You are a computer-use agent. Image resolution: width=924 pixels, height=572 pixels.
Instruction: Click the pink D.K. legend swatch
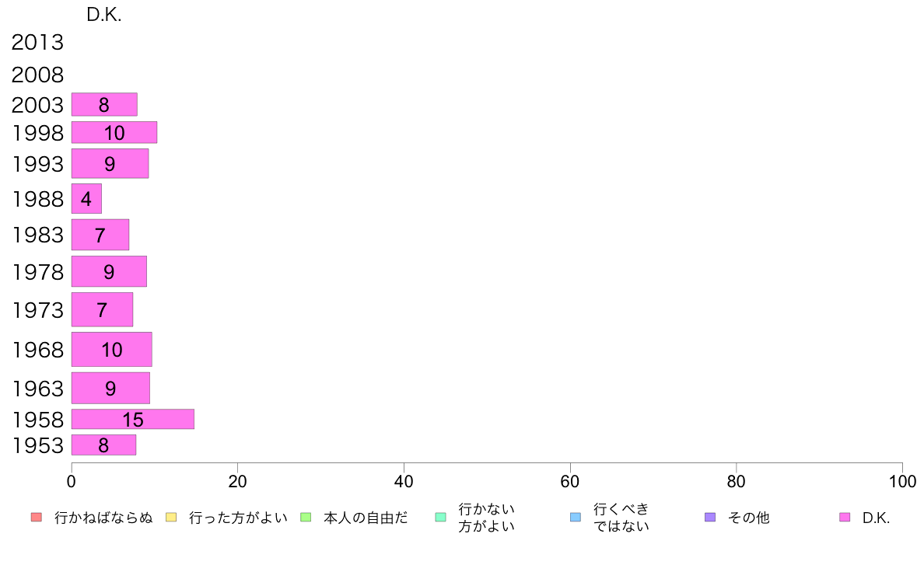845,518
